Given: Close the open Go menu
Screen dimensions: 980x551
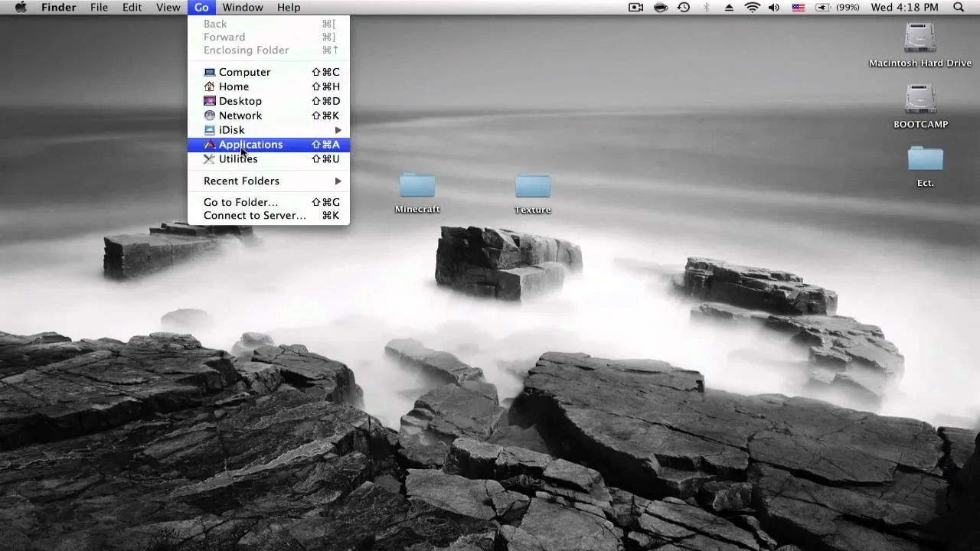Looking at the screenshot, I should click(x=201, y=7).
